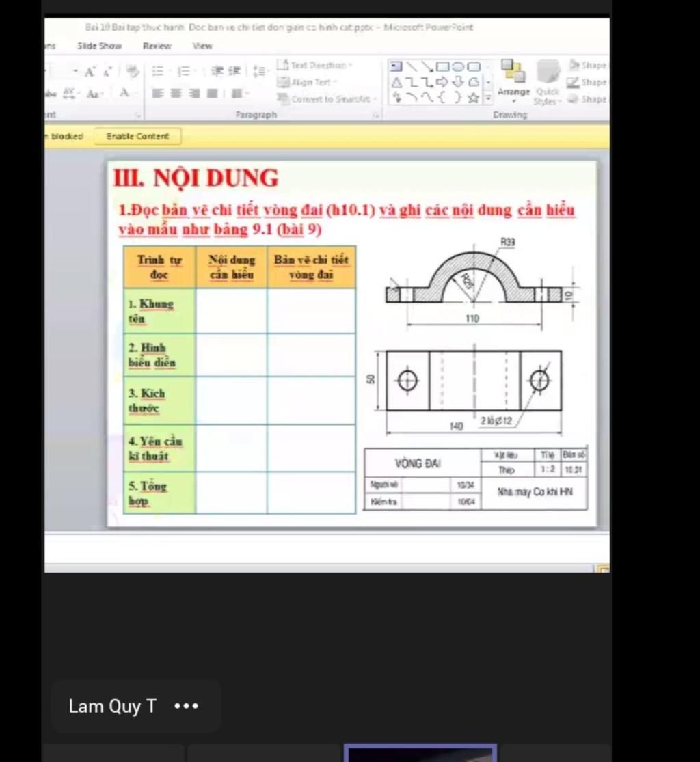Click '5. Tổng hợp' table cell

[x=159, y=493]
